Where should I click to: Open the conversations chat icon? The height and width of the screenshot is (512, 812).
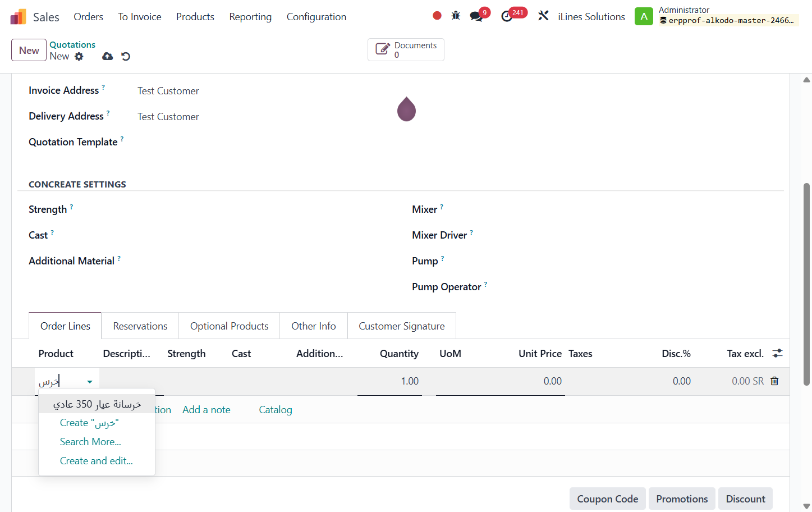click(476, 16)
